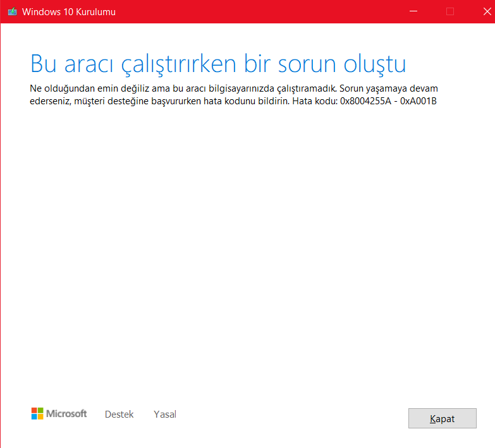Viewport: 495px width, 448px height.
Task: Click the disabled maximize button
Action: 450,11
